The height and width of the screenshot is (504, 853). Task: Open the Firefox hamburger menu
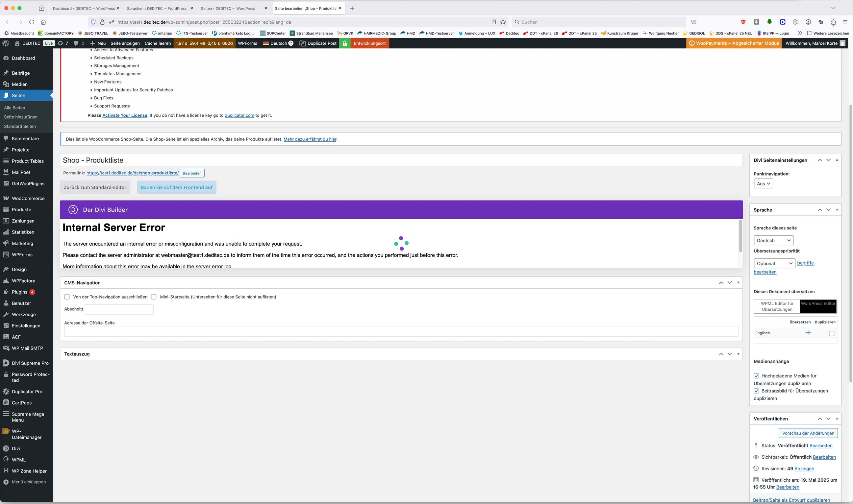point(845,22)
